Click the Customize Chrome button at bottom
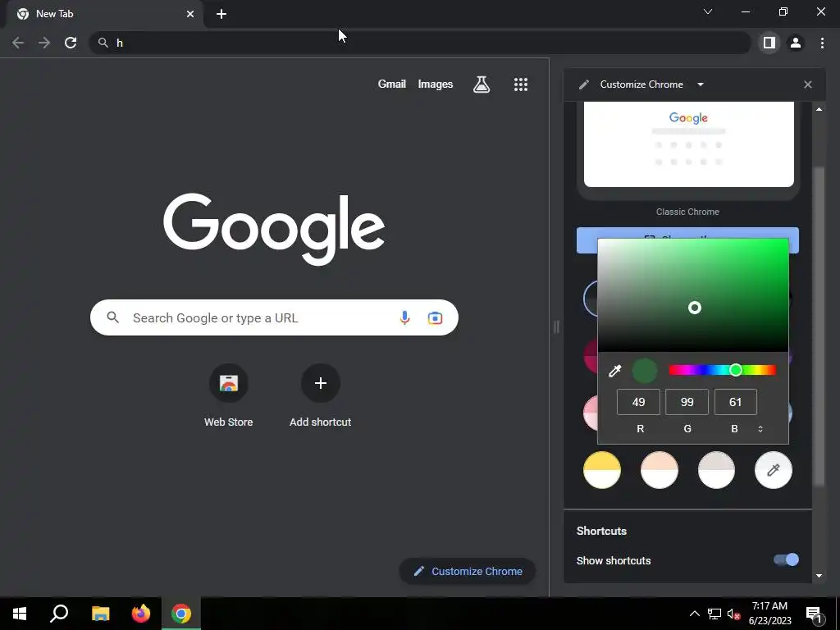The height and width of the screenshot is (630, 840). coord(467,571)
